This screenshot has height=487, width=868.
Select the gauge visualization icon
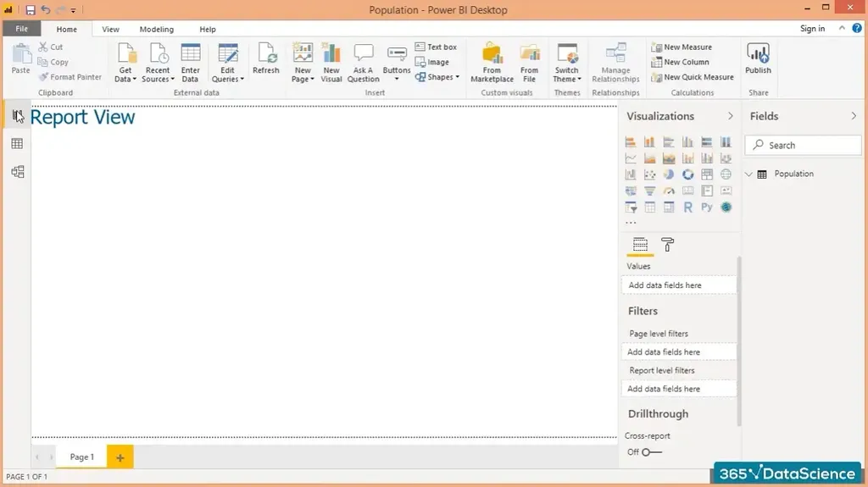click(x=669, y=191)
